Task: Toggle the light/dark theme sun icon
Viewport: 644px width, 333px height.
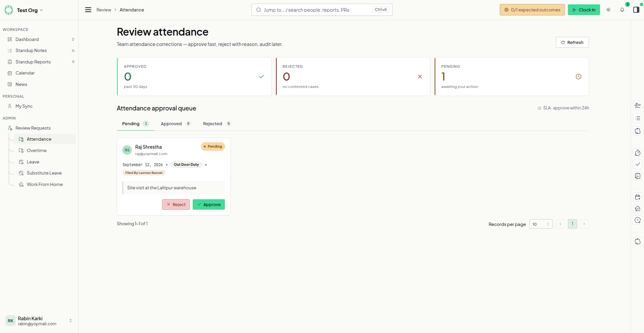Action: pyautogui.click(x=608, y=10)
